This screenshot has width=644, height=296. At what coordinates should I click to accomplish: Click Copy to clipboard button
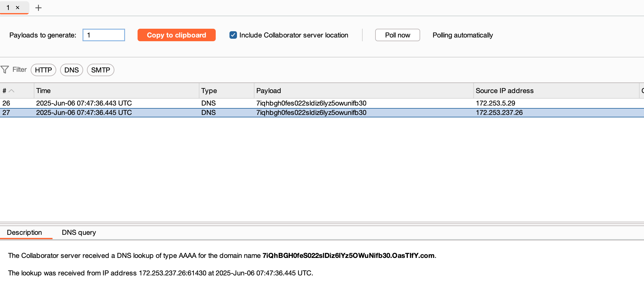177,35
